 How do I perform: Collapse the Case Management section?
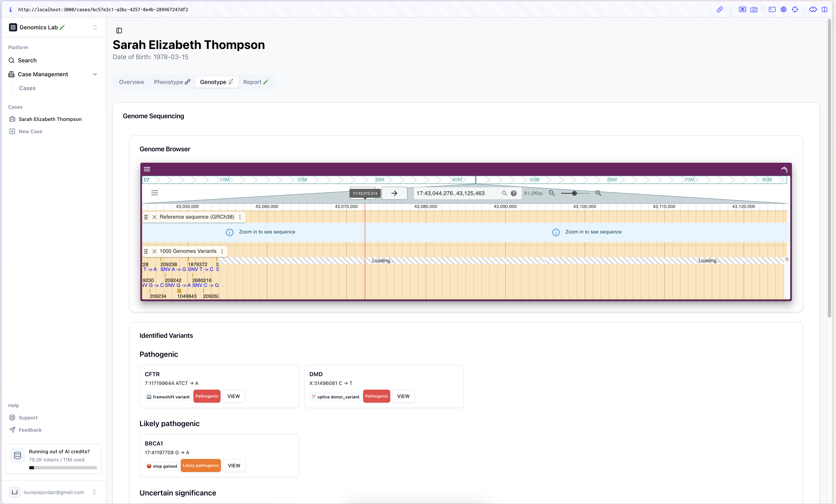[x=95, y=74]
